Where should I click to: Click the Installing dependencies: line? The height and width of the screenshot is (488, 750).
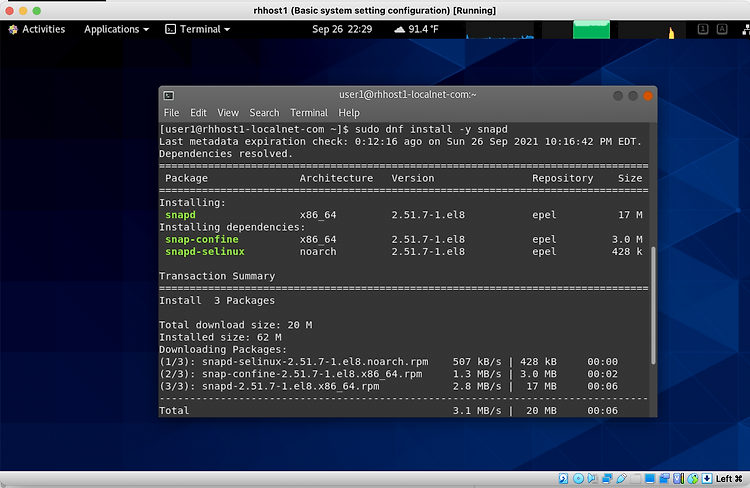(x=232, y=227)
